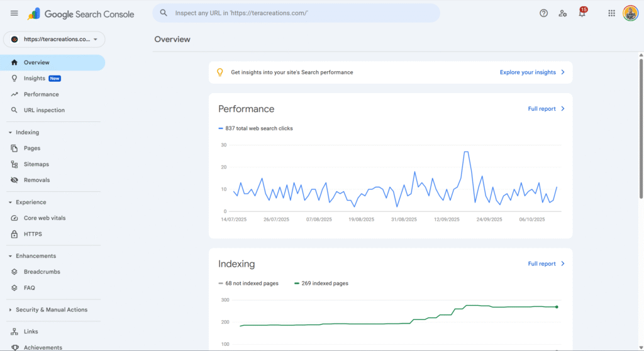Screen dimensions: 644x351
Task: Open the teracreations property dropdown
Action: point(54,40)
